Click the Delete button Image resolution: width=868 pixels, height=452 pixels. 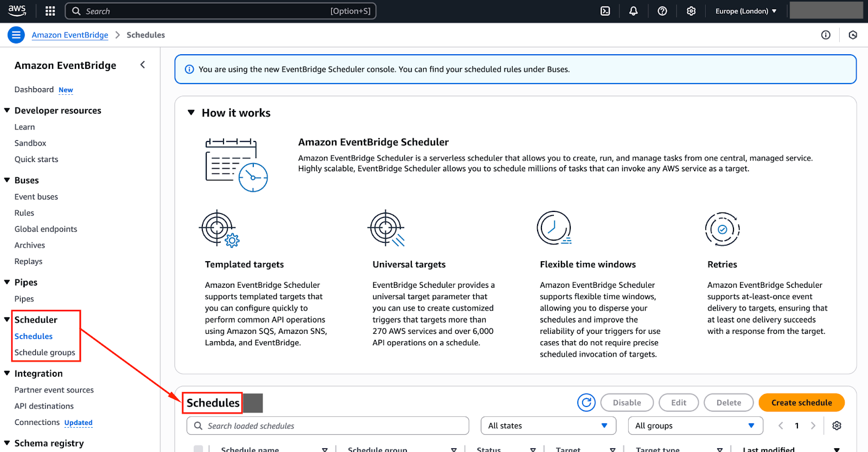(x=729, y=403)
